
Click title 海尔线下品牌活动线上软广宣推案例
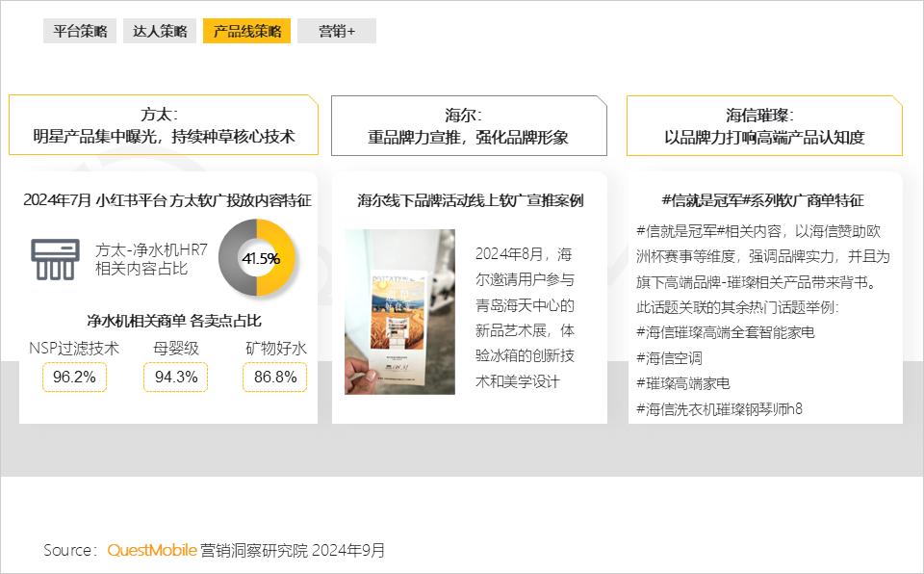471,200
